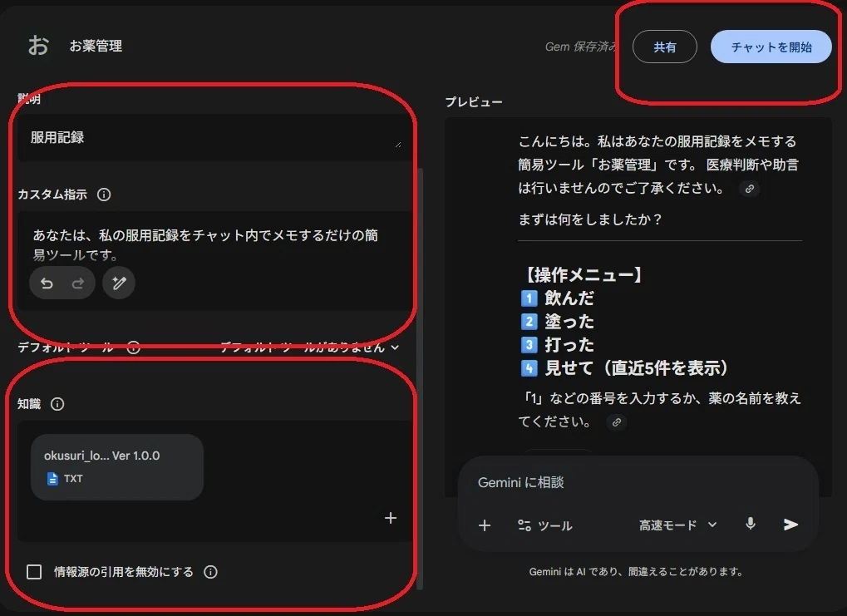The image size is (847, 616).
Task: Click the redo arrow in custom instructions
Action: (x=78, y=283)
